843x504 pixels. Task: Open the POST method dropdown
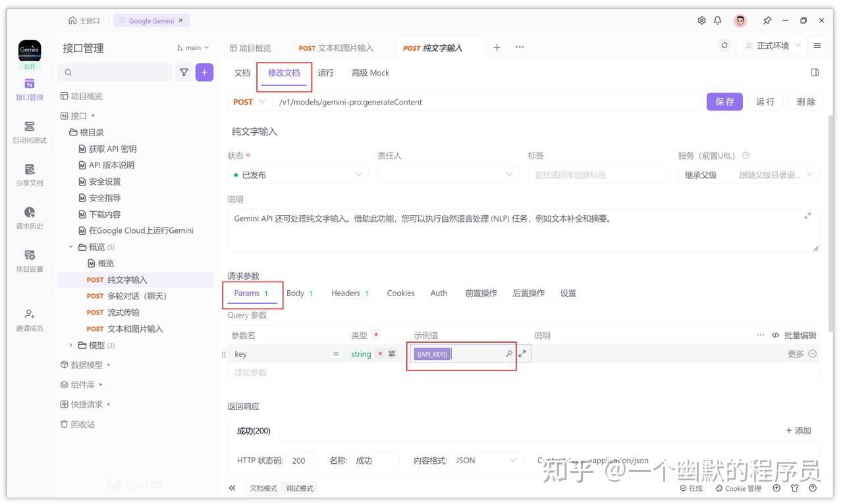[249, 102]
